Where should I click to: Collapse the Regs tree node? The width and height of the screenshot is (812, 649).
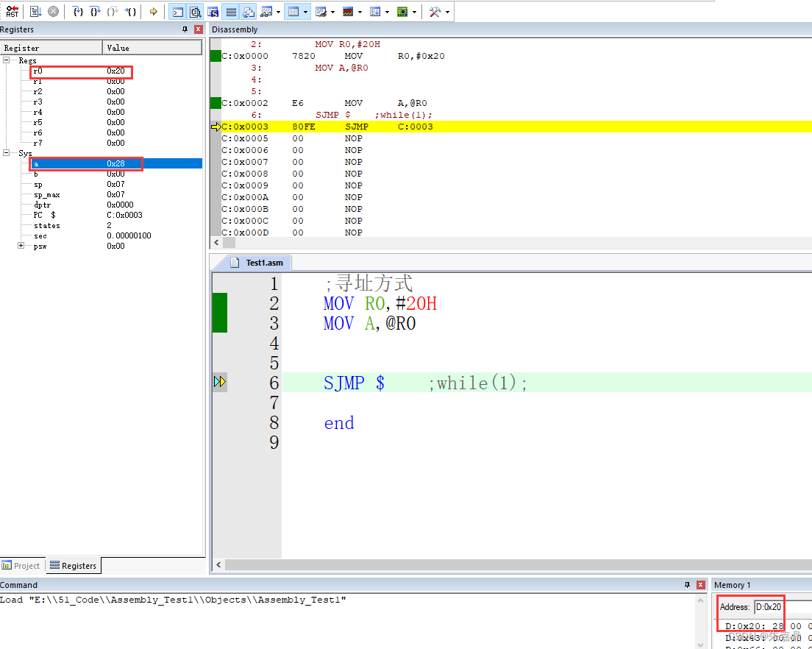coord(6,60)
